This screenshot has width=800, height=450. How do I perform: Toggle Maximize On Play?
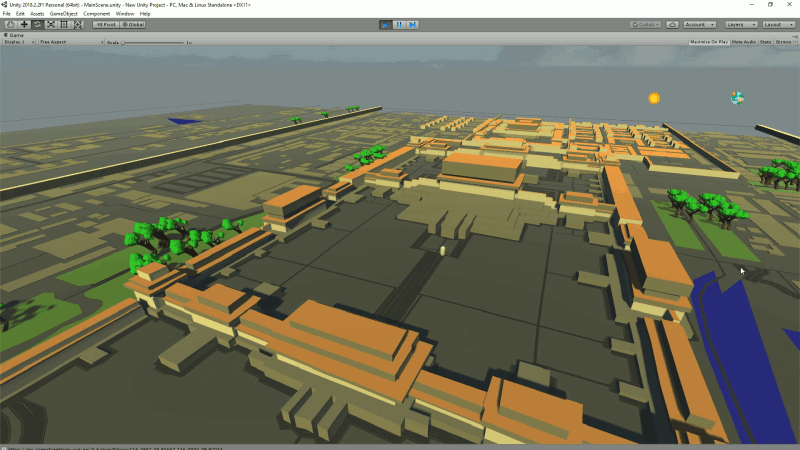click(x=709, y=42)
